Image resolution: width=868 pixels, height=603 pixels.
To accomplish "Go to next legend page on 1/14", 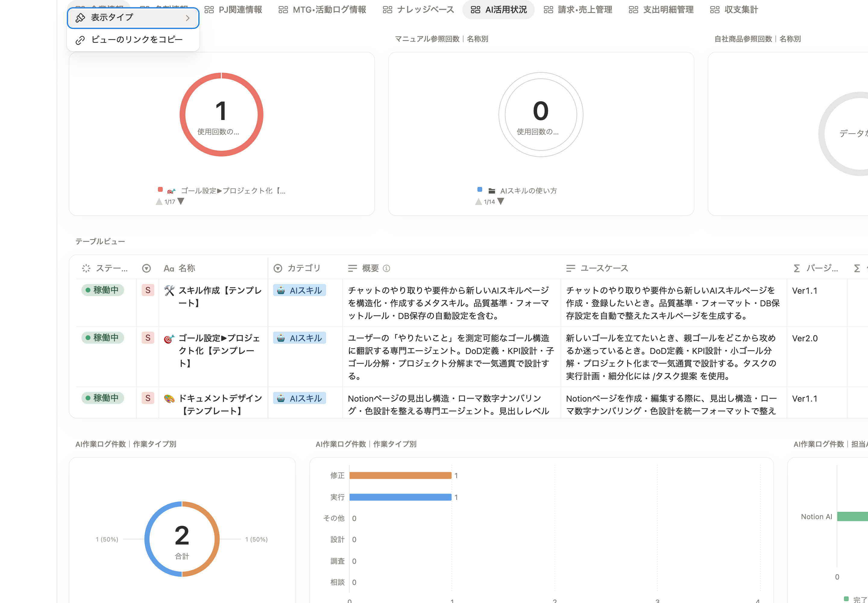I will (x=501, y=201).
